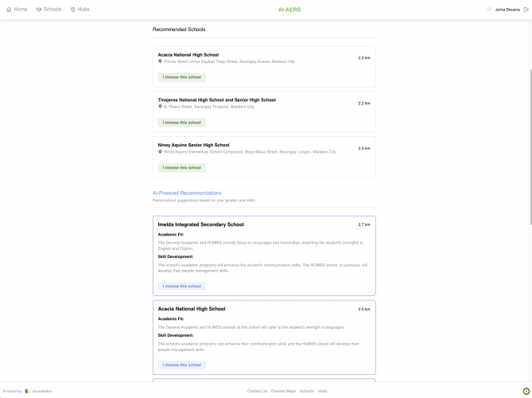Click the AI-AERS logo title
The width and height of the screenshot is (532, 398).
pyautogui.click(x=289, y=10)
